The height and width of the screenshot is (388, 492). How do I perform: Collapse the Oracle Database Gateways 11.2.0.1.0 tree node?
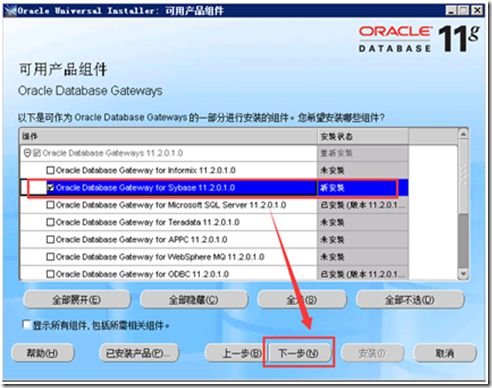coord(27,153)
